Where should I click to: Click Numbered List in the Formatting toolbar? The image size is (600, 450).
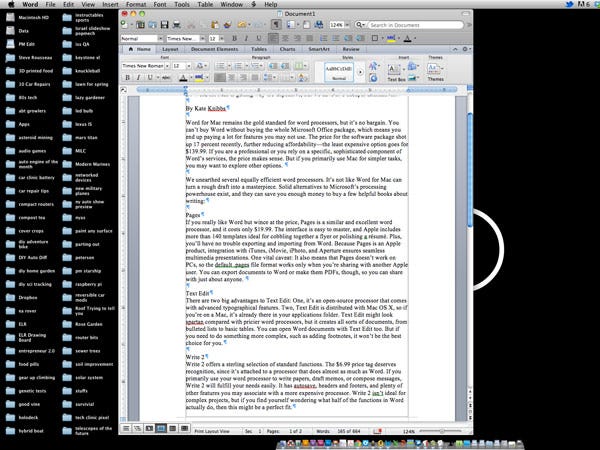(324, 38)
